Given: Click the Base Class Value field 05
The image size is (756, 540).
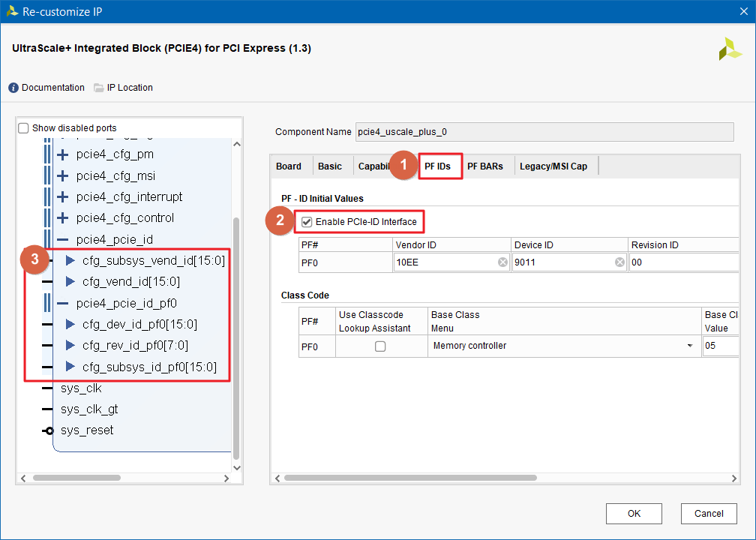Looking at the screenshot, I should click(721, 346).
